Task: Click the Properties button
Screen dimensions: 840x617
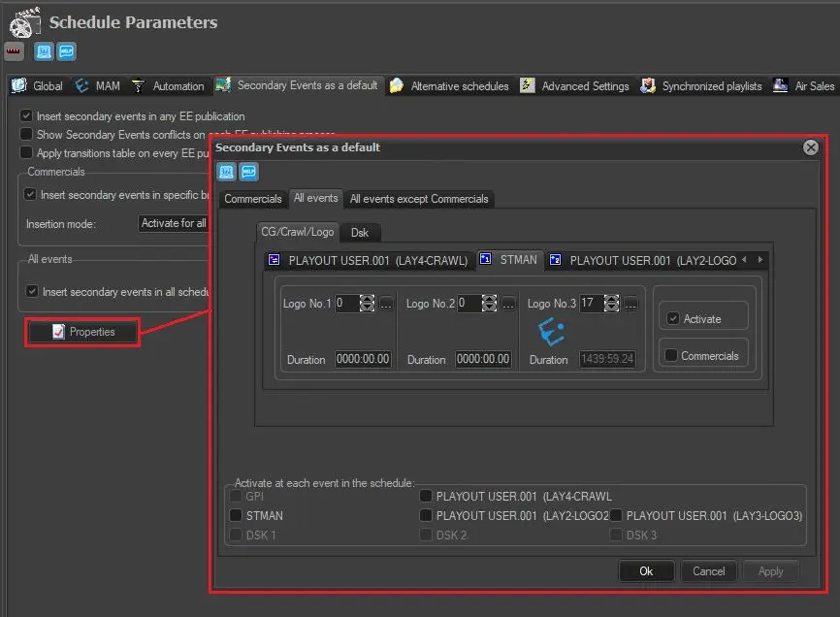Action: point(82,332)
